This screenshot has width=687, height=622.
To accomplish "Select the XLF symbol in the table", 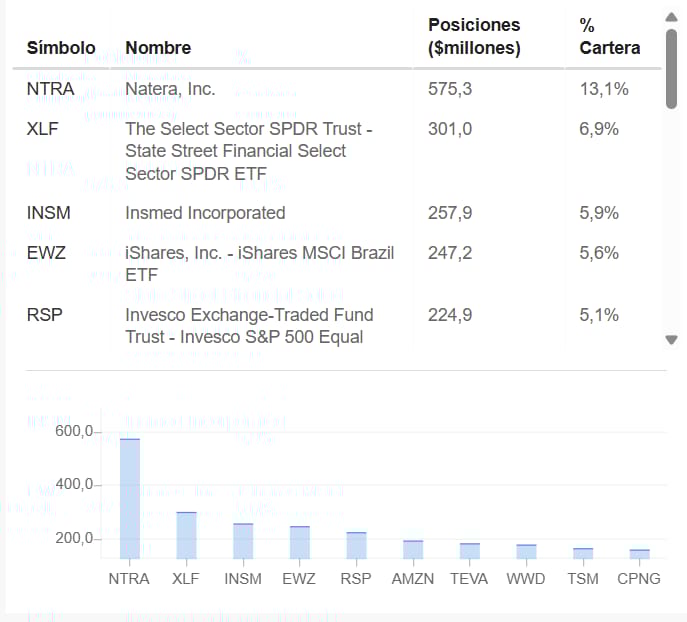I will (x=43, y=129).
